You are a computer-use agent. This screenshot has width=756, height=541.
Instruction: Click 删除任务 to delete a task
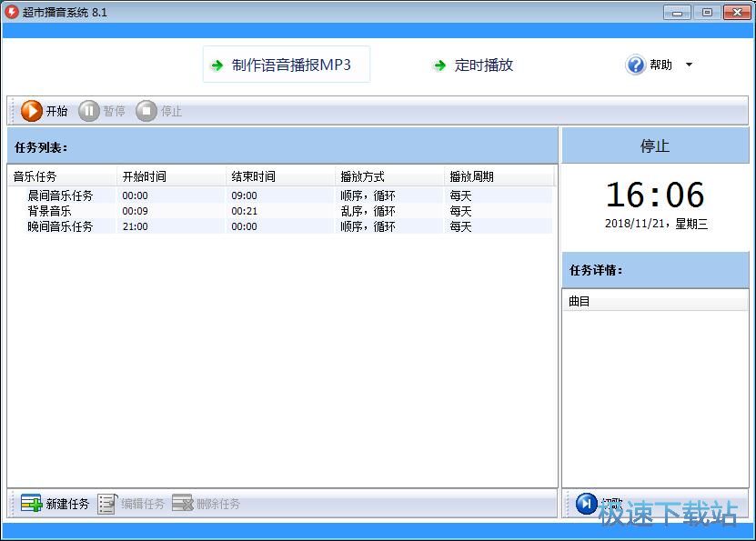pyautogui.click(x=207, y=504)
